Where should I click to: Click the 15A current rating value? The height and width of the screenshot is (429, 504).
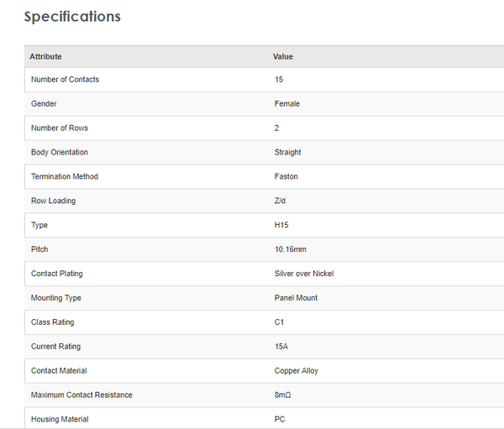(x=281, y=347)
